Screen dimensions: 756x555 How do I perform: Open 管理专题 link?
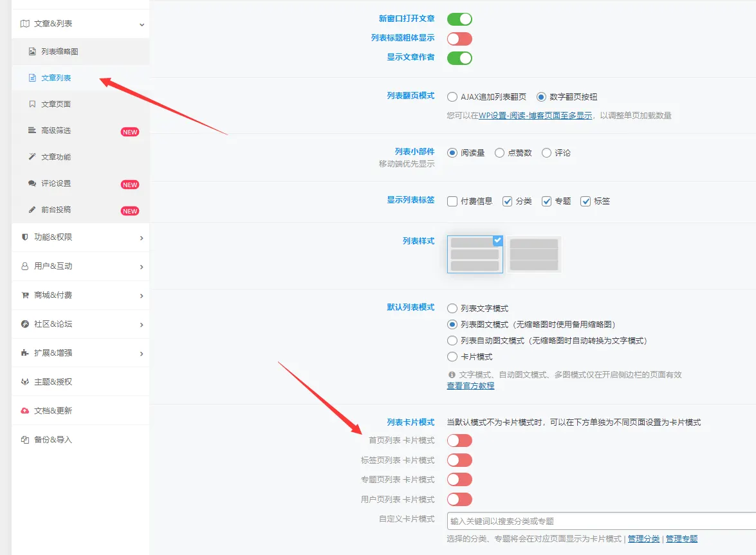point(682,539)
